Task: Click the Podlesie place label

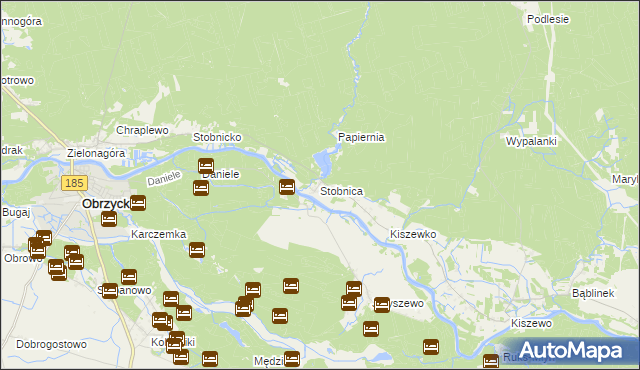Action: point(548,19)
